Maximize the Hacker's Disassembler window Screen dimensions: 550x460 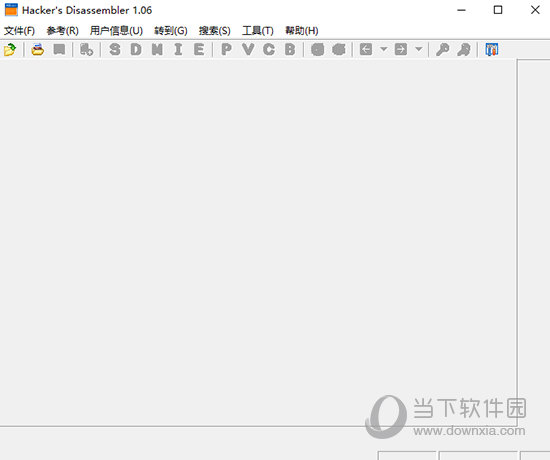[498, 10]
